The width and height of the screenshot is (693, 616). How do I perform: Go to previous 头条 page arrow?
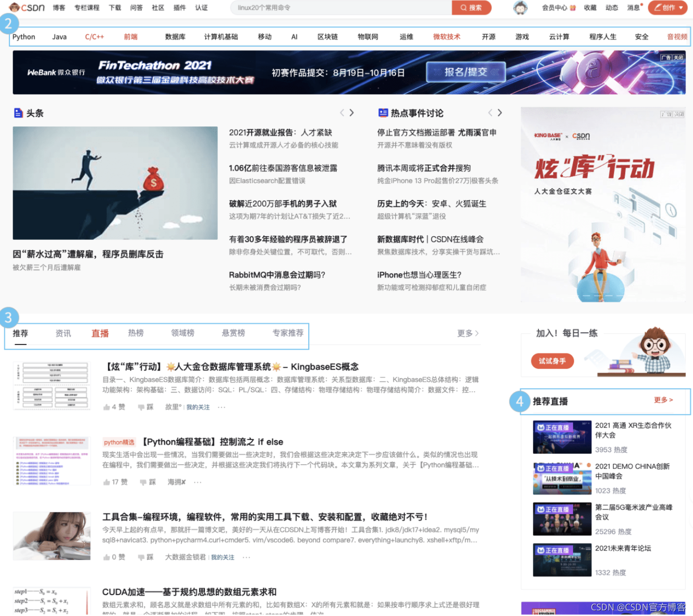point(342,112)
